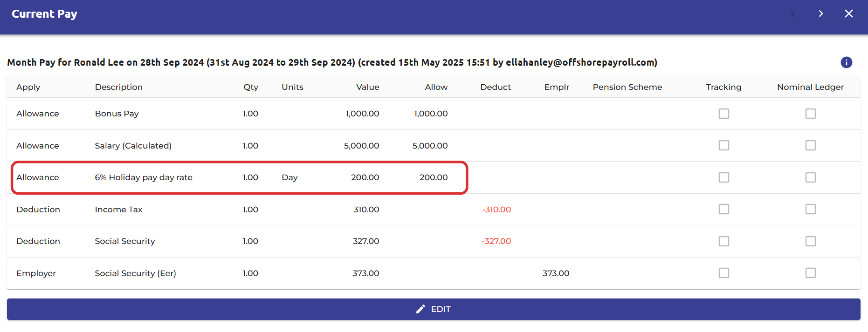Click the Day units cell
The width and height of the screenshot is (868, 332).
click(x=289, y=177)
